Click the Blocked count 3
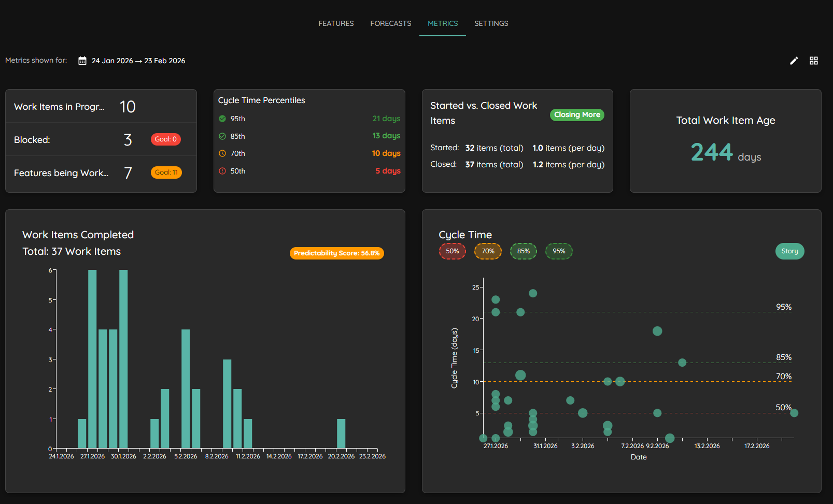Screen dimensions: 833x504 tap(128, 140)
